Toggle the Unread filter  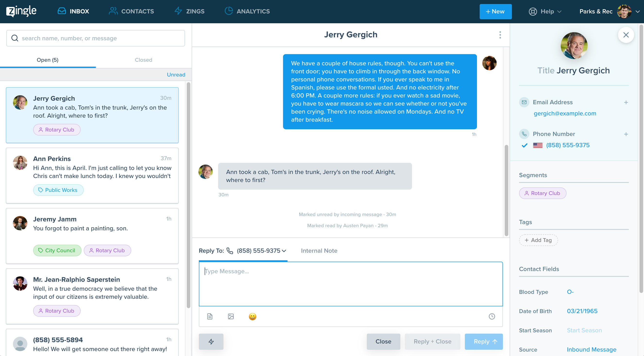coord(176,75)
